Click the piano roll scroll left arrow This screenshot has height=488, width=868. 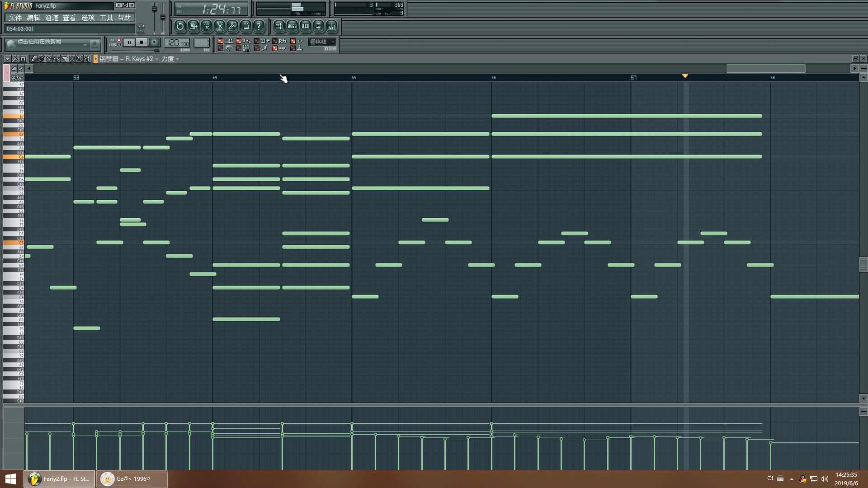tap(29, 69)
